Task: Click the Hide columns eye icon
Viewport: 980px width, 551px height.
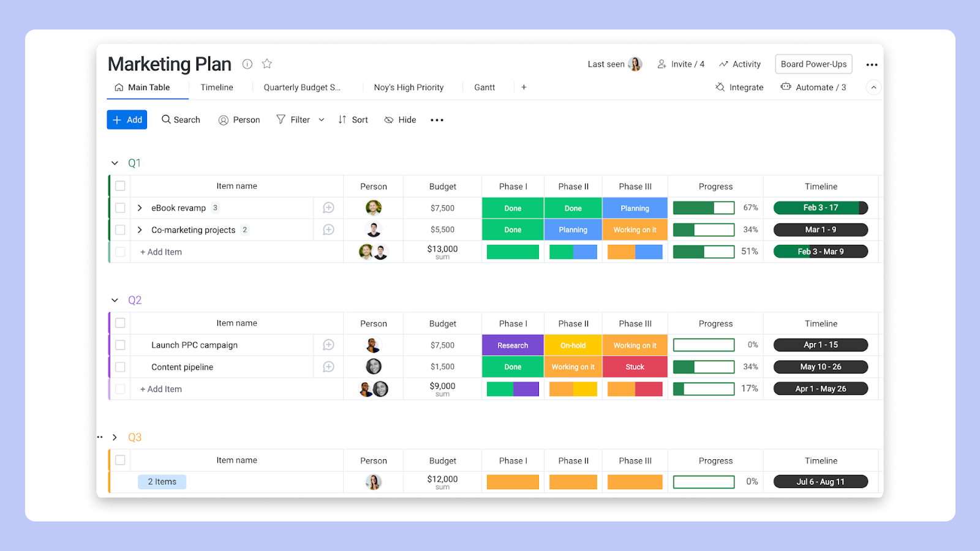Action: point(389,120)
